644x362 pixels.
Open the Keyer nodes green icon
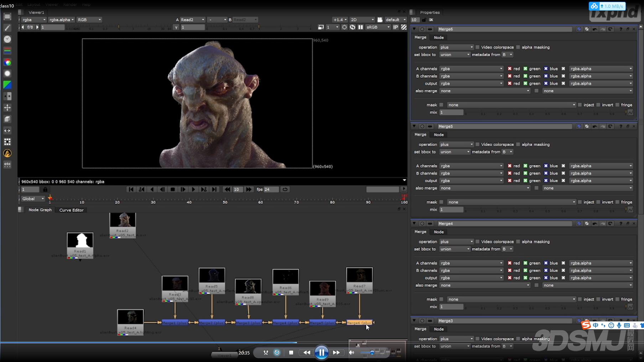click(7, 85)
